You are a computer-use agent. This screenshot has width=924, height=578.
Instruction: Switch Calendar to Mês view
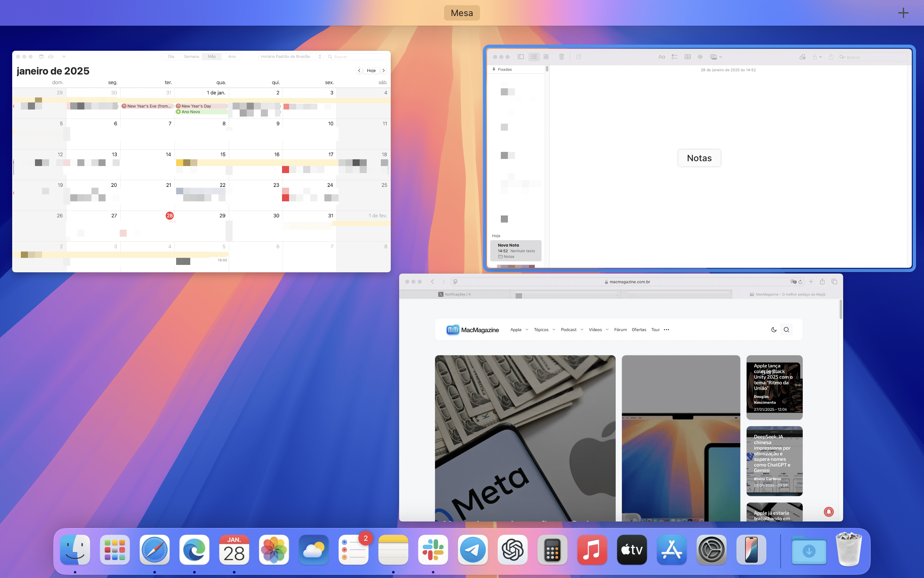point(212,57)
